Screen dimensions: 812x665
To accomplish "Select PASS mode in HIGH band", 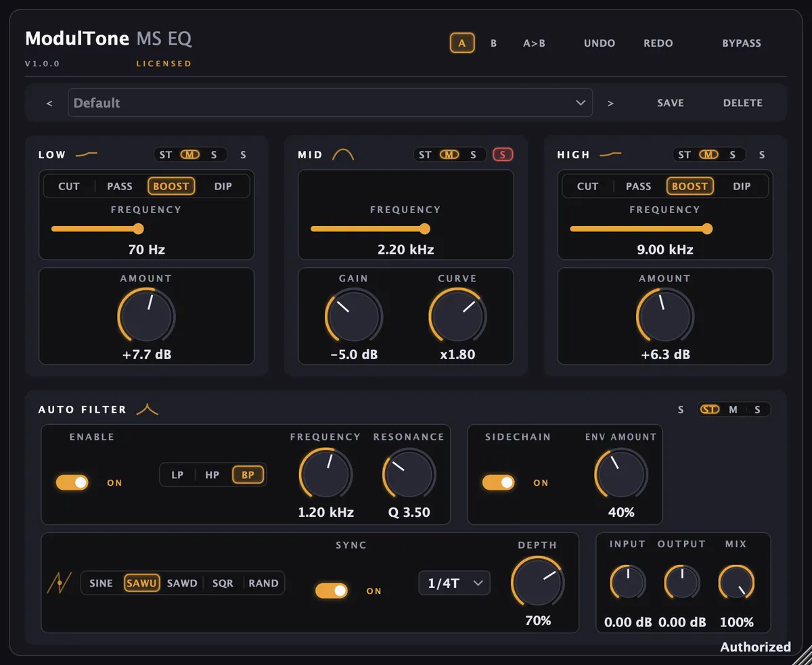I will (638, 186).
